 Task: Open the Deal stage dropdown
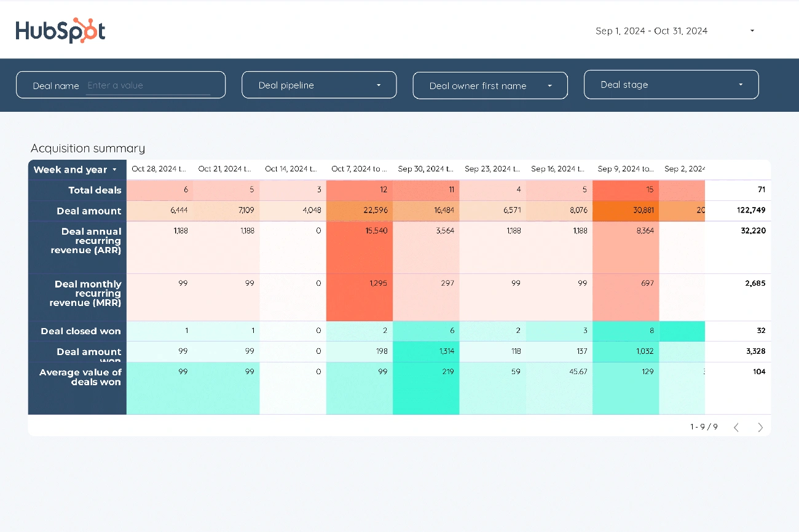tap(741, 85)
